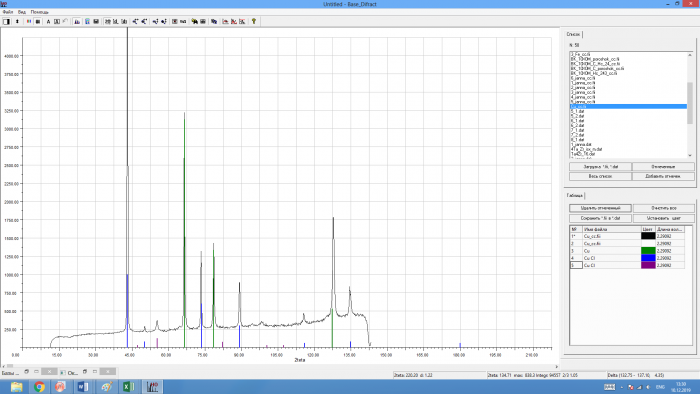Click the Установить цвет button
Screen dimensions: 700x394
(663, 218)
